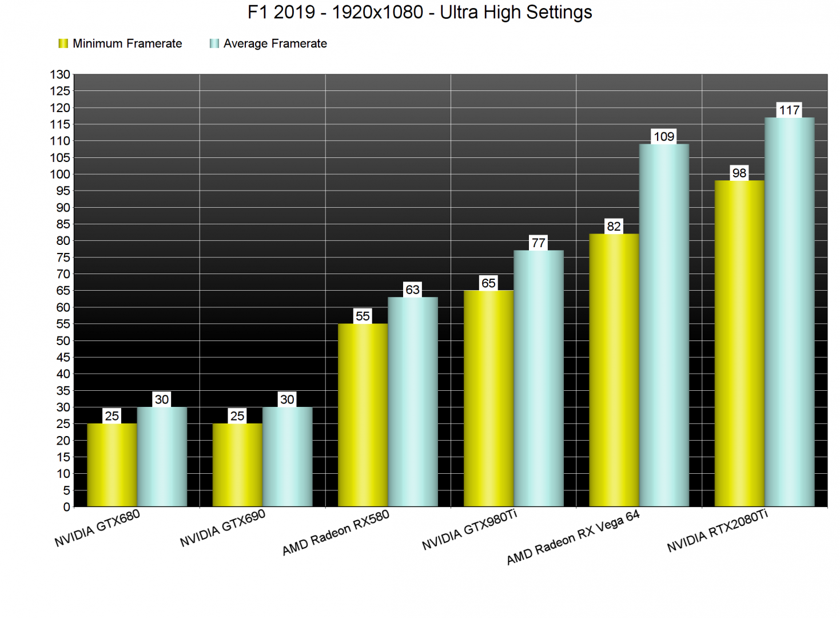Viewport: 840px width, 618px height.
Task: Select the AMD Radeon RX Vega 64 axis label
Action: pyautogui.click(x=572, y=537)
